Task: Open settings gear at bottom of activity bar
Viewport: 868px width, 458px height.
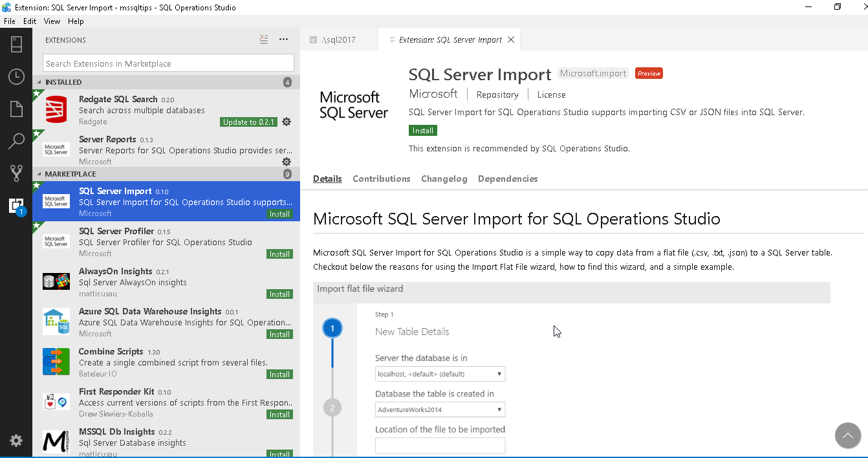Action: pos(16,441)
